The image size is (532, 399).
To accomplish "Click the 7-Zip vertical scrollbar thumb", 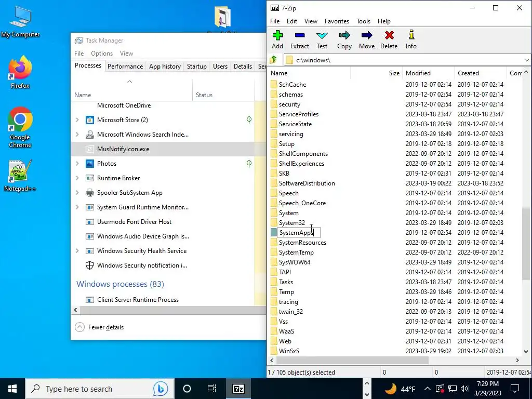I will click(x=526, y=243).
